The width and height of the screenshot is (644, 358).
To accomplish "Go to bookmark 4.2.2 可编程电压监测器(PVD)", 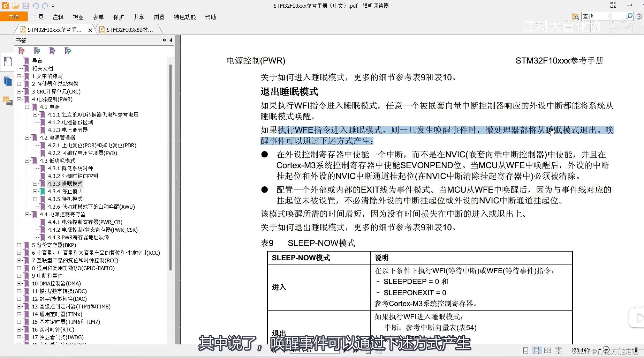I will 83,153.
